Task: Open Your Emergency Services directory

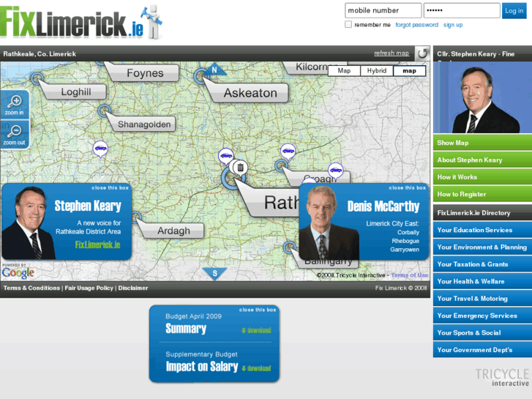Action: (x=482, y=316)
